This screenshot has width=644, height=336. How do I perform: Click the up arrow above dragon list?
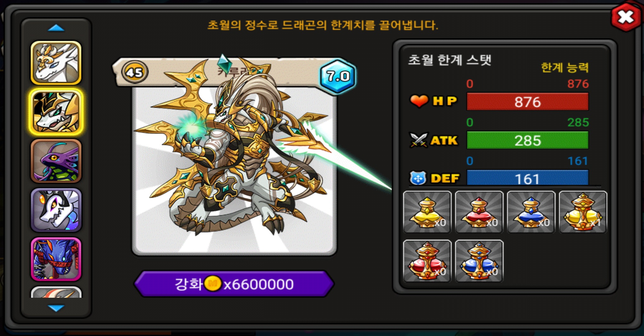(x=56, y=28)
